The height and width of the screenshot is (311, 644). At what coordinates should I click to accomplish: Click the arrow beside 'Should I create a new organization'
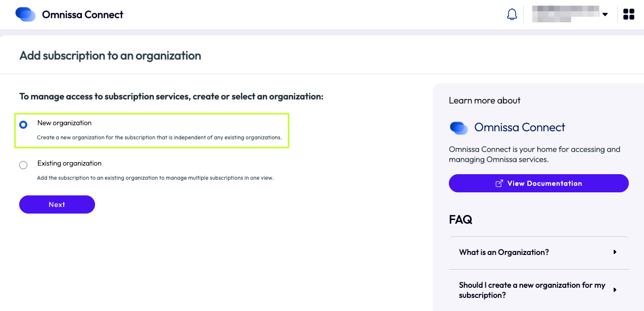(615, 290)
